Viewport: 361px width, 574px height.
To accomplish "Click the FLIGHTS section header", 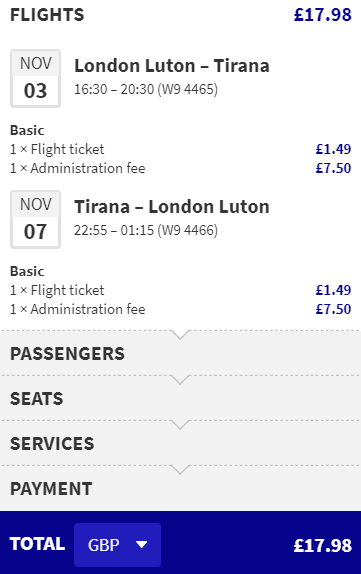I will (x=47, y=15).
